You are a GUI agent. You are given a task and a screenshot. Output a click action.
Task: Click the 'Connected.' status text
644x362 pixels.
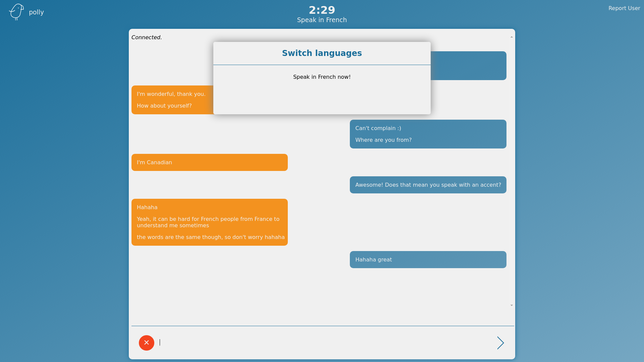tap(147, 38)
